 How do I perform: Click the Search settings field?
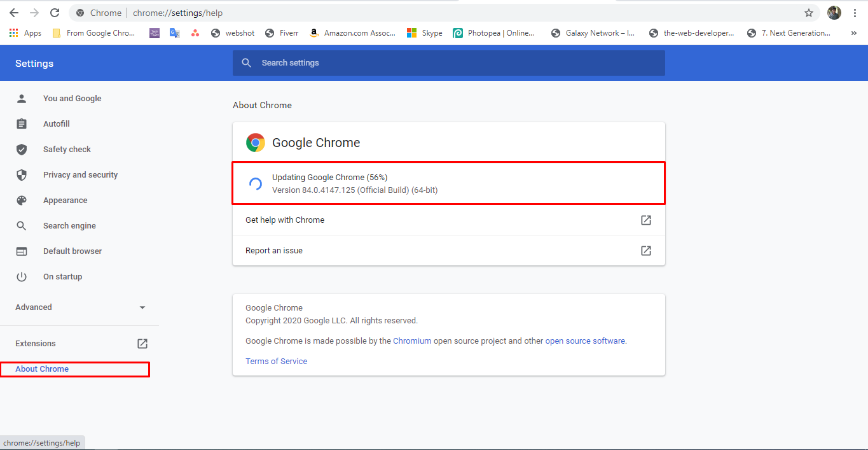click(x=448, y=63)
